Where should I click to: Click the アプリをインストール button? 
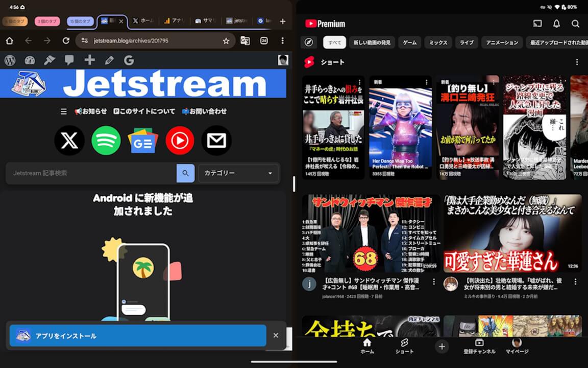click(138, 336)
